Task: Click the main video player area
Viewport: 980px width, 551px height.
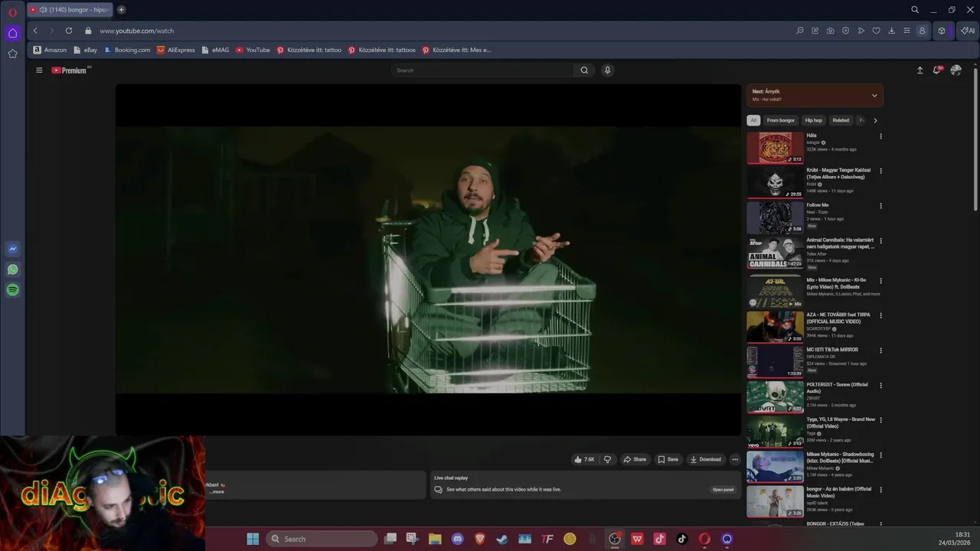Action: (x=428, y=260)
